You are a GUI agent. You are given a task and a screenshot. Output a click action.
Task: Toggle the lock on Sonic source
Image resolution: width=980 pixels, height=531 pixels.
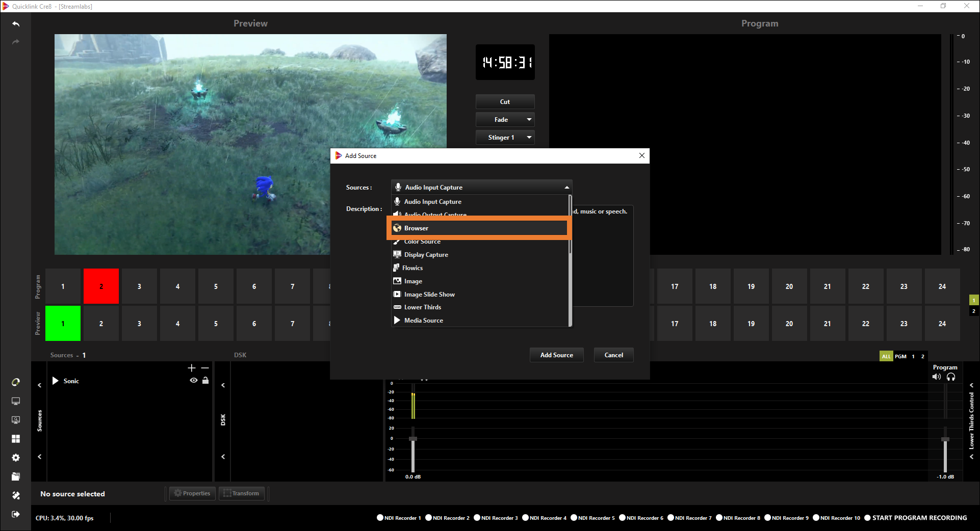[205, 381]
